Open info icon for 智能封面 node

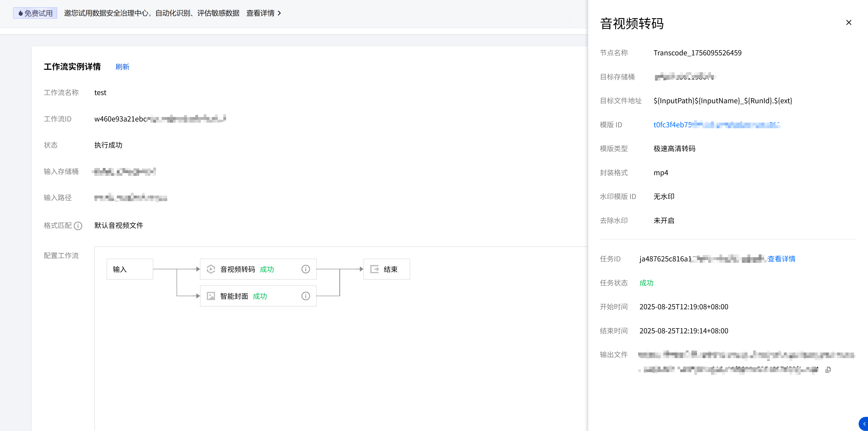305,296
